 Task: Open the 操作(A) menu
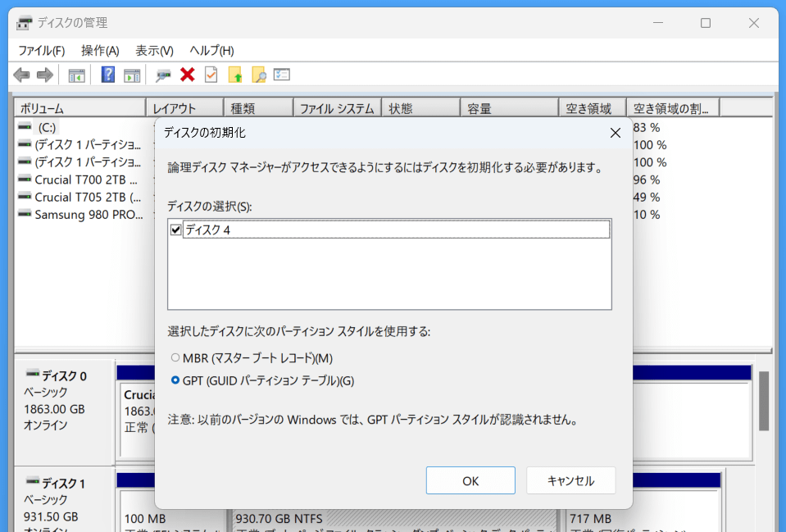(x=100, y=51)
